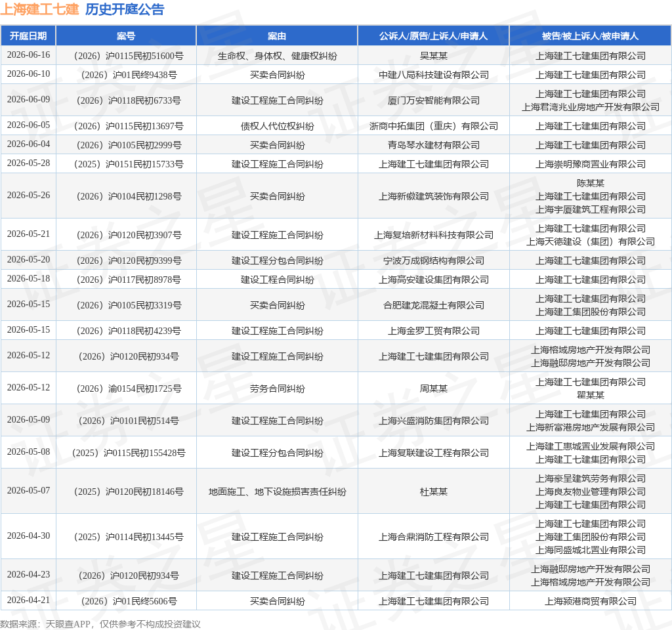
Task: Click defendant 上海颍港商贸有限公司
Action: pyautogui.click(x=591, y=602)
